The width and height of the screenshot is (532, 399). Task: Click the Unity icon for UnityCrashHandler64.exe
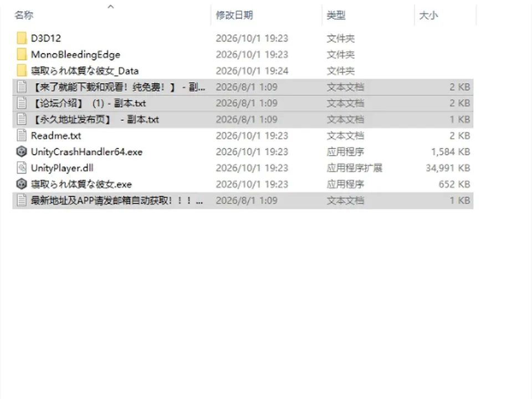click(22, 152)
